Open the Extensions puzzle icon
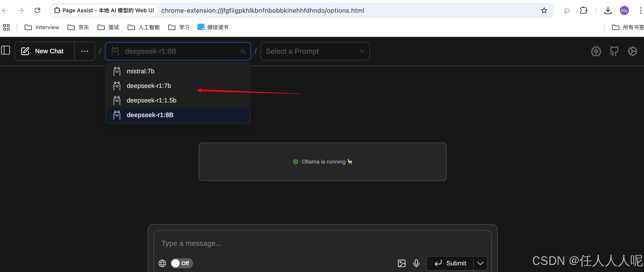Viewport: 644px width, 272px height. 583,10
